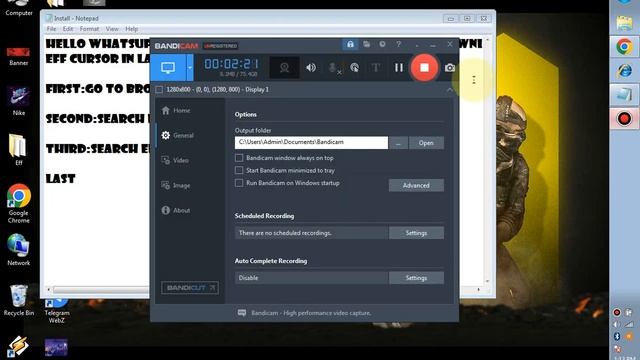Open the View menu in Notepad
640x360 pixels.
pyautogui.click(x=112, y=29)
